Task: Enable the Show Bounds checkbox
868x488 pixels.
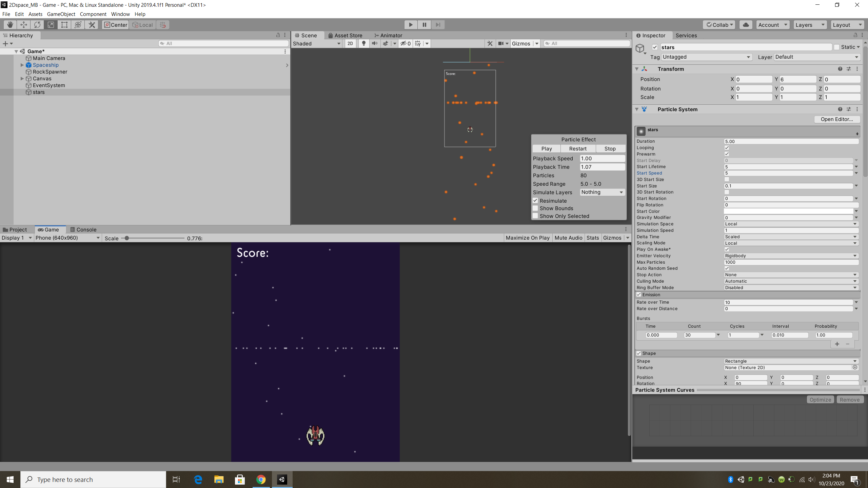Action: [535, 208]
